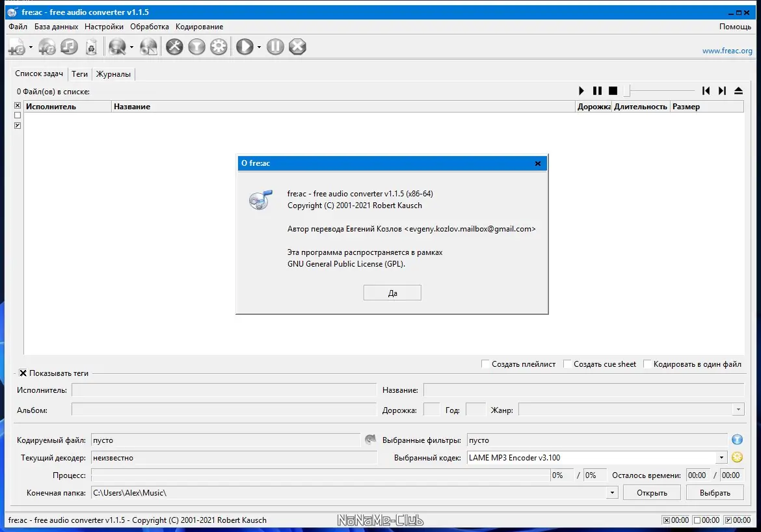The image size is (761, 532).
Task: Stop playback in the joblist player
Action: 613,91
